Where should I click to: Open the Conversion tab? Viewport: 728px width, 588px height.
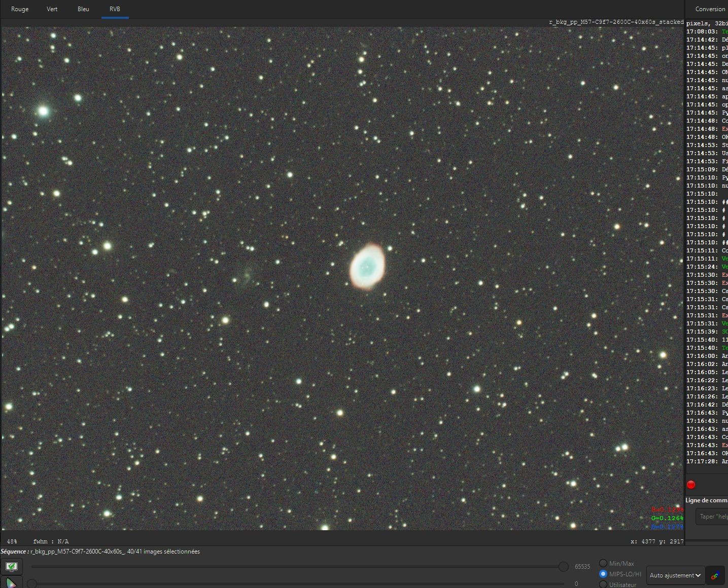[x=710, y=9]
